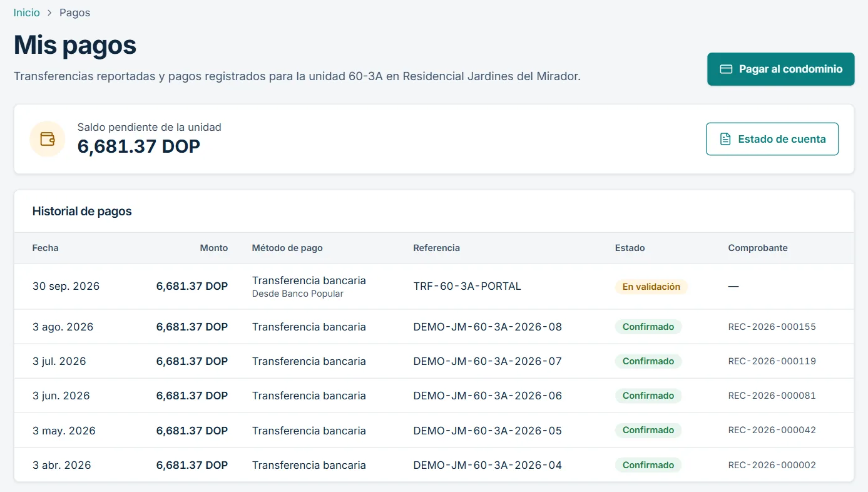This screenshot has width=868, height=492.
Task: Click Transferencia bancaria in the 30 sep. row
Action: [x=309, y=280]
